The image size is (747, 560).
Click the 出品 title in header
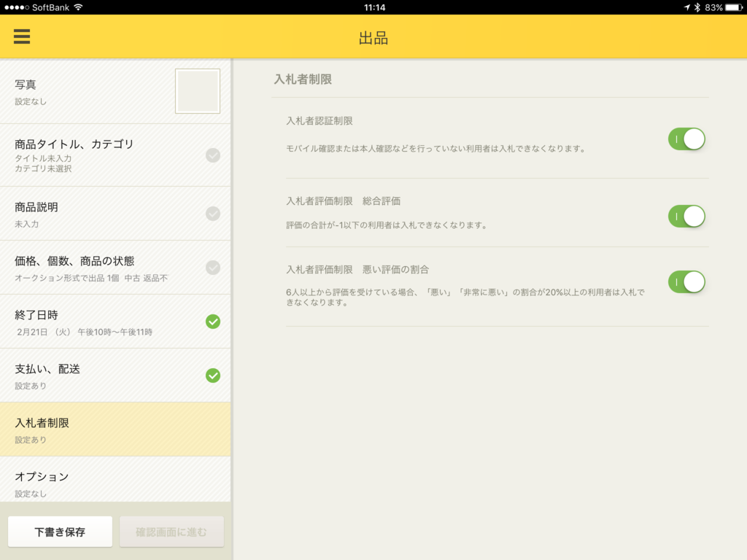click(x=373, y=38)
